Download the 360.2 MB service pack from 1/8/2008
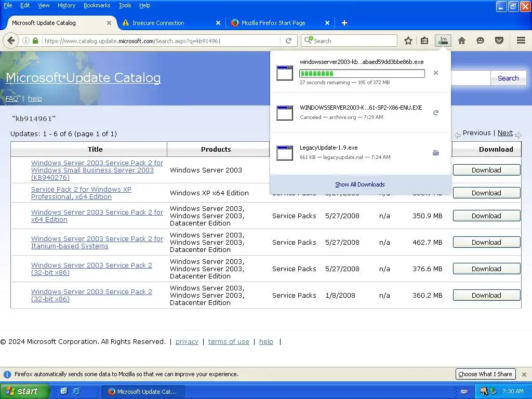This screenshot has width=532, height=399. [x=486, y=295]
